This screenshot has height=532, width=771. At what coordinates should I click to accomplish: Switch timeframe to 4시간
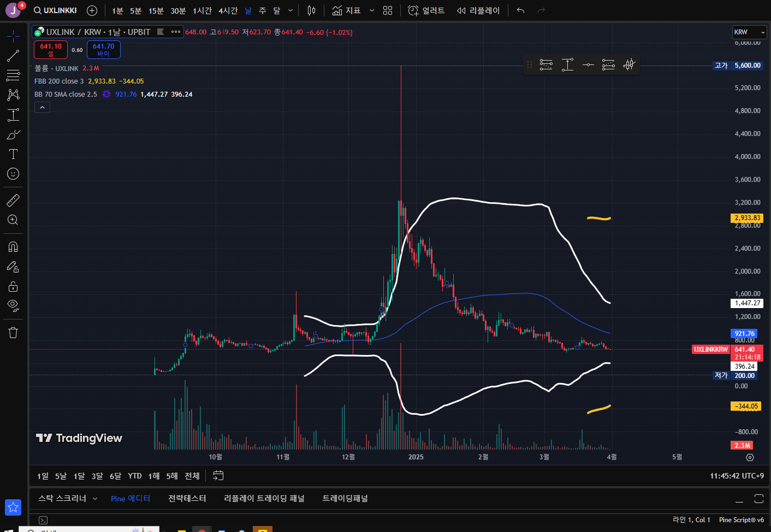point(228,10)
